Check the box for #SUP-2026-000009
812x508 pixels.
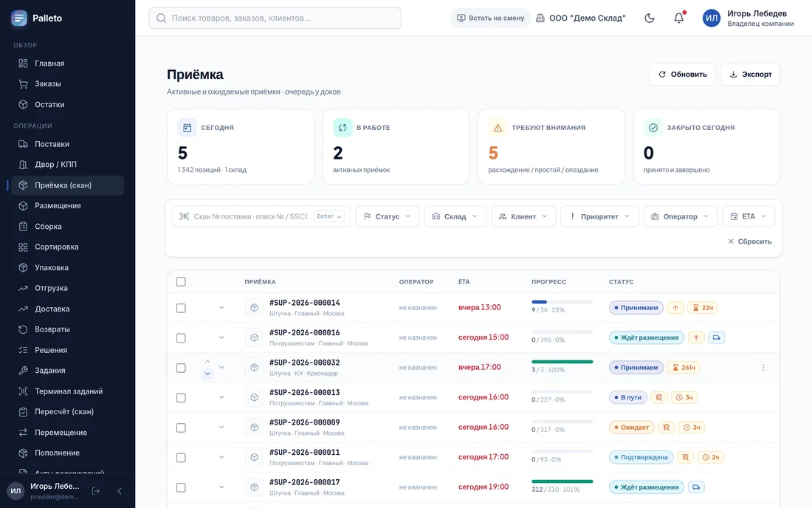point(181,428)
